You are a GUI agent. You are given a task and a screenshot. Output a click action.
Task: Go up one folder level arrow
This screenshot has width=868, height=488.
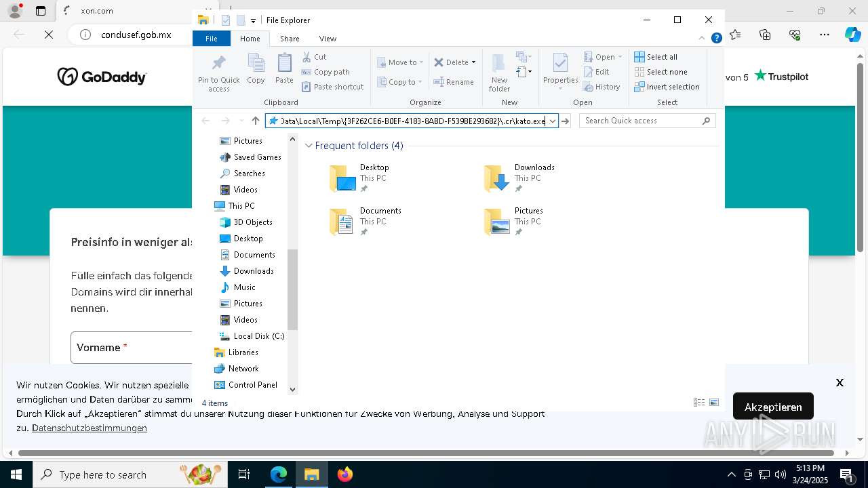click(x=255, y=121)
